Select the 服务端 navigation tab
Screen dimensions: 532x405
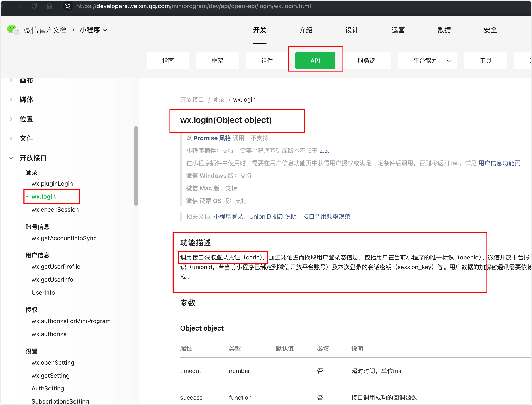tap(366, 61)
